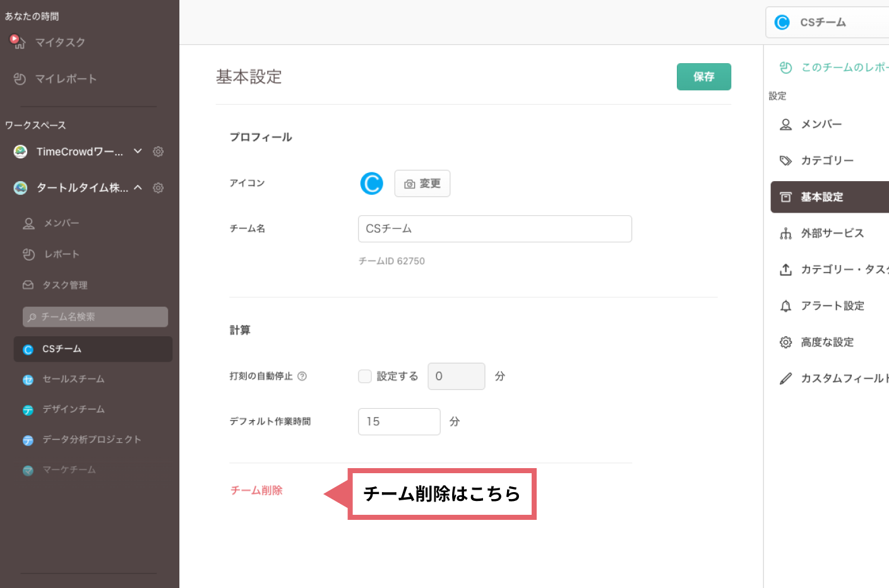Open settings gear for タートルタイム workspace
This screenshot has width=889, height=588.
coord(158,188)
